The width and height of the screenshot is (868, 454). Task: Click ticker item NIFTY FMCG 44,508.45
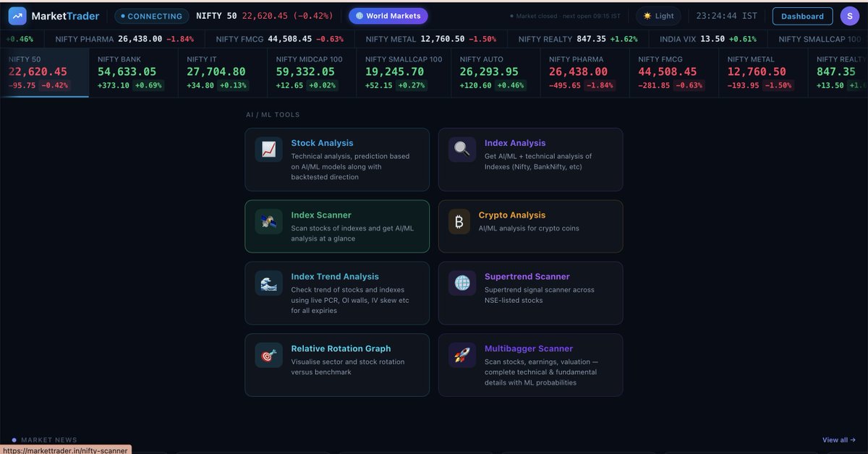pyautogui.click(x=280, y=39)
